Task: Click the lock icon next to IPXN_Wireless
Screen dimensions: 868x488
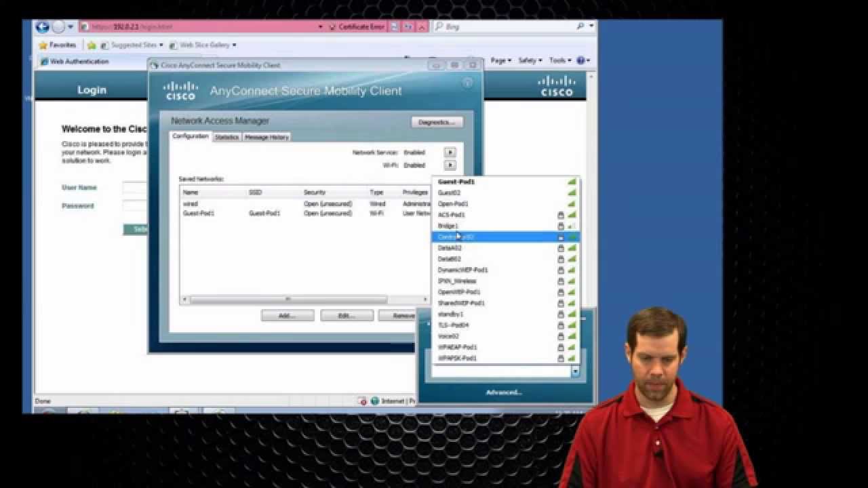Action: [x=561, y=281]
